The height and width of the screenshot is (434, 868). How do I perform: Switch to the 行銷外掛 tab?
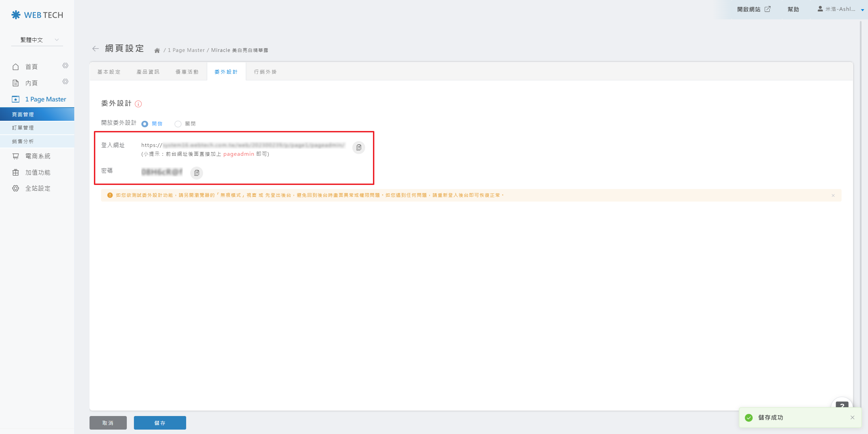[x=265, y=72]
